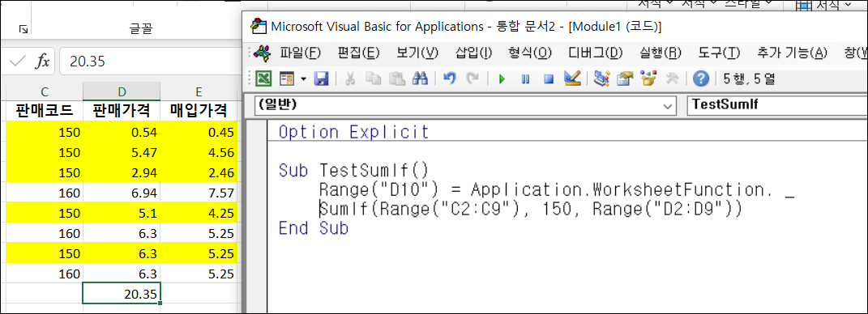Click the formula bar showing 20.35
868x314 pixels.
point(148,62)
